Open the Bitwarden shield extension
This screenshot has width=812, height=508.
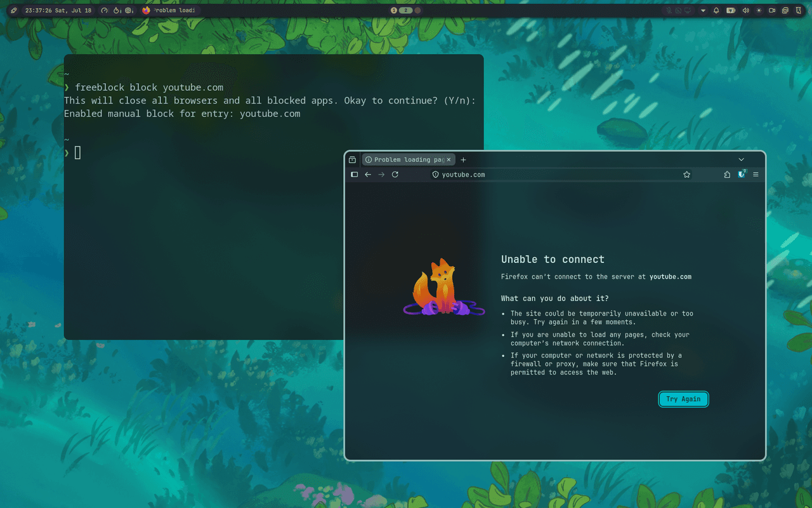pyautogui.click(x=741, y=174)
